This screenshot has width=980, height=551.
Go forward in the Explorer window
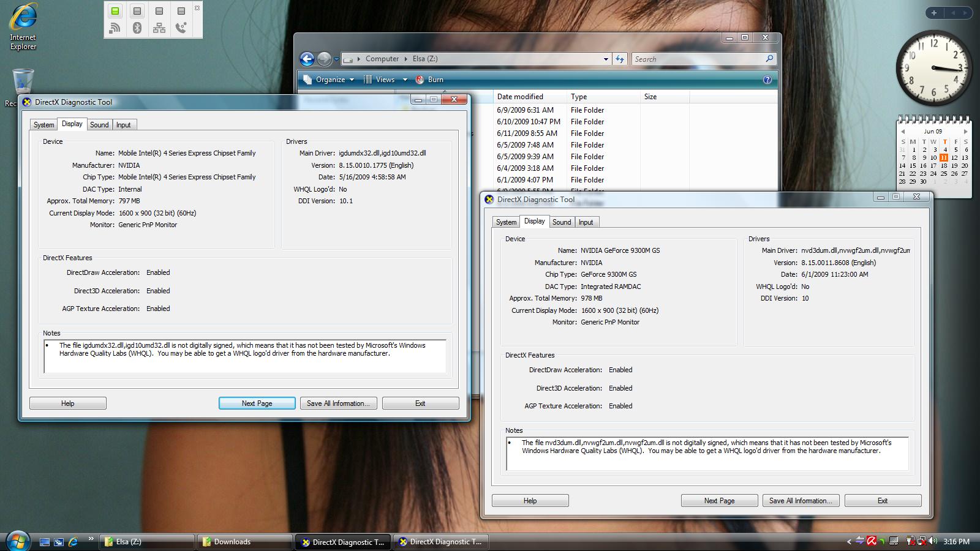click(325, 59)
